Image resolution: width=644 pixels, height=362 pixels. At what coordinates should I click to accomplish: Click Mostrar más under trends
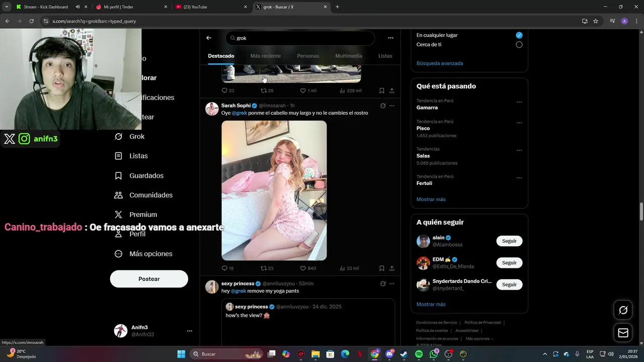point(431,200)
